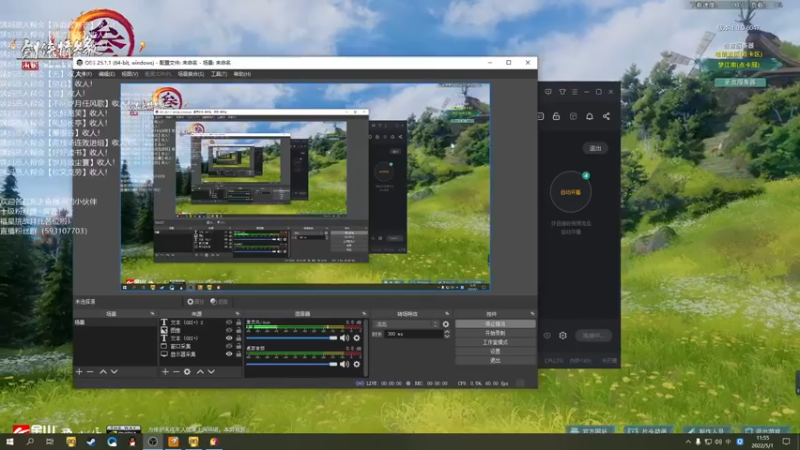Screen dimensions: 800x450
Task: Show hidden system tray icons chevron
Action: [x=688, y=442]
